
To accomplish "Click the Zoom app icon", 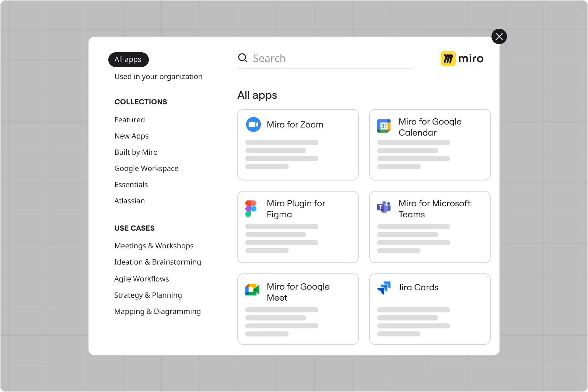I will point(253,125).
